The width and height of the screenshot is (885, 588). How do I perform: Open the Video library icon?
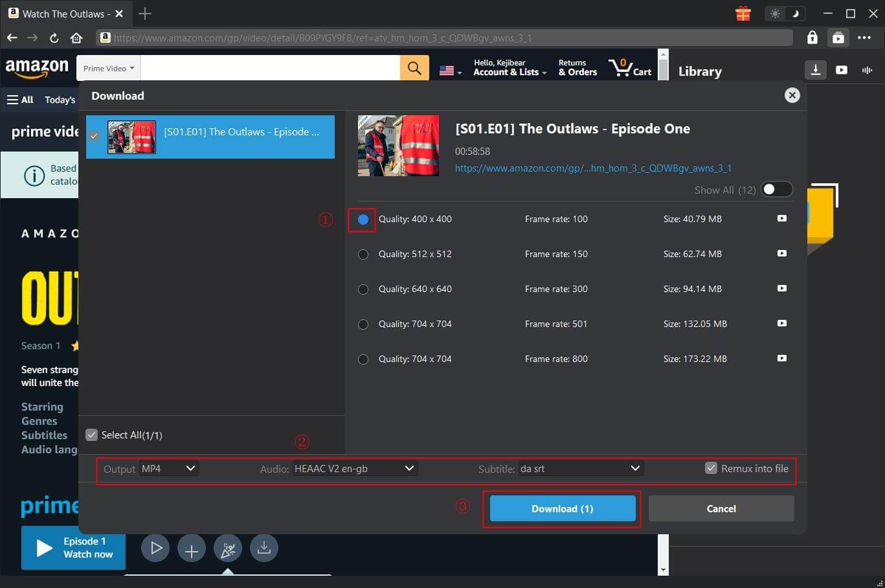(841, 70)
